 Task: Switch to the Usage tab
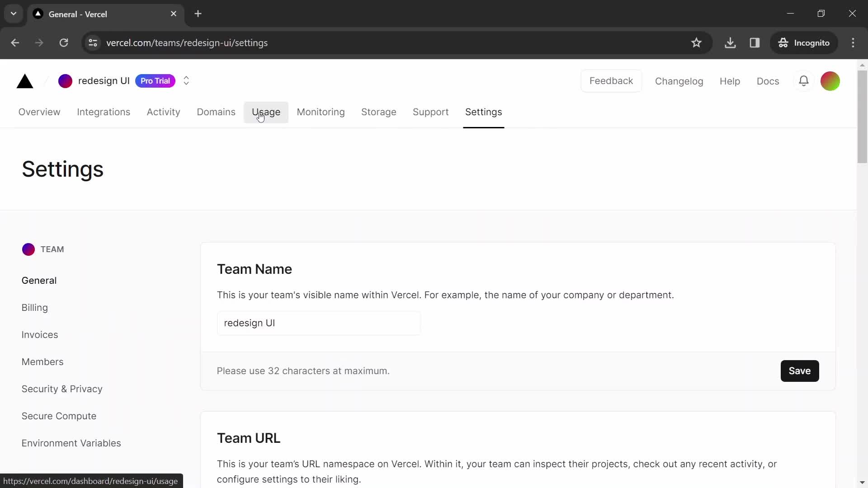[x=266, y=112]
